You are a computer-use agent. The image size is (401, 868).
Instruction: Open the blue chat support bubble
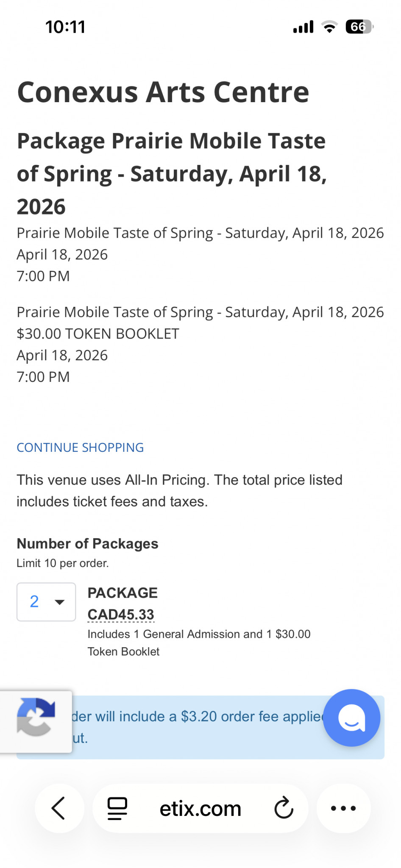click(351, 718)
